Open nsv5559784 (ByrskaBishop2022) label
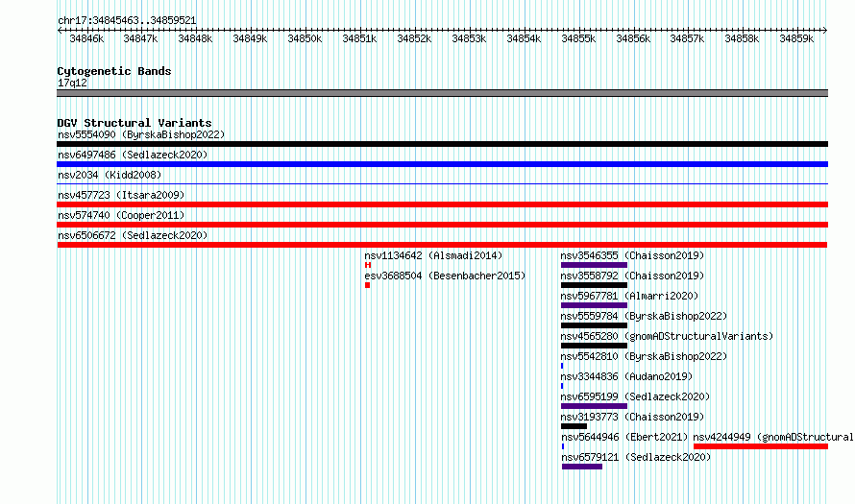 [x=644, y=316]
